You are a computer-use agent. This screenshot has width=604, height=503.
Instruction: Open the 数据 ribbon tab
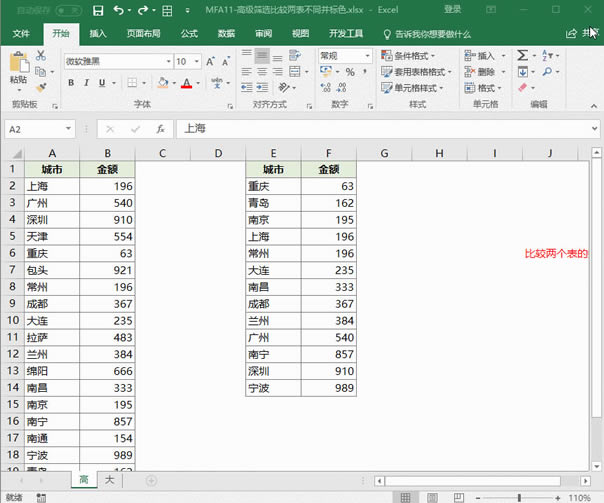[x=226, y=33]
